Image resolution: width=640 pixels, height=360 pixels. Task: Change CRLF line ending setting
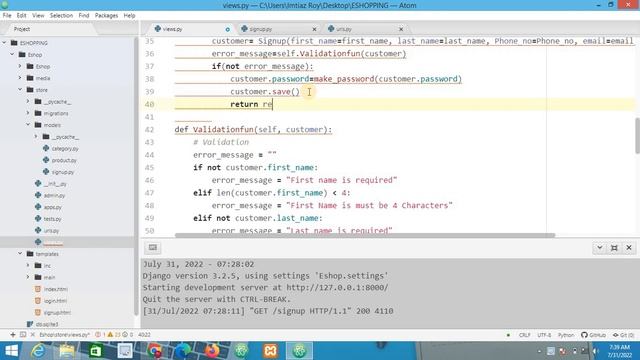(524, 335)
